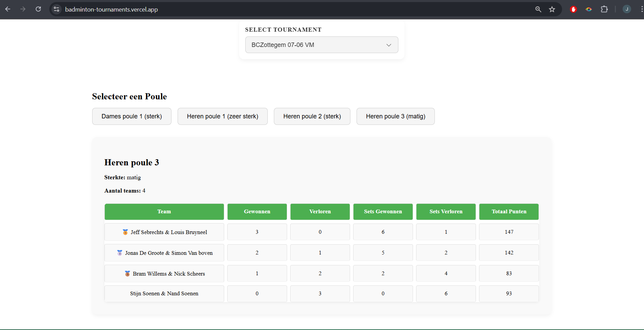Select Dames poule 1 (sterk)
The width and height of the screenshot is (644, 330).
(132, 116)
